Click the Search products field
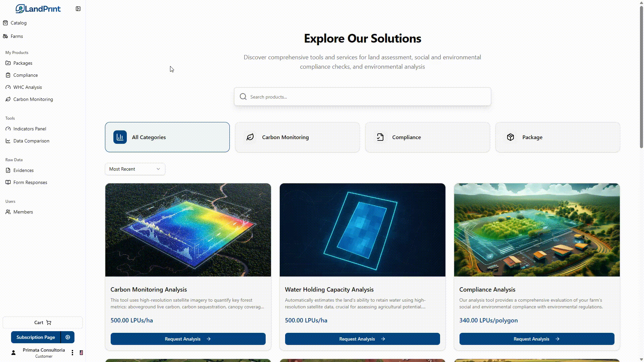The width and height of the screenshot is (644, 362). point(362,97)
